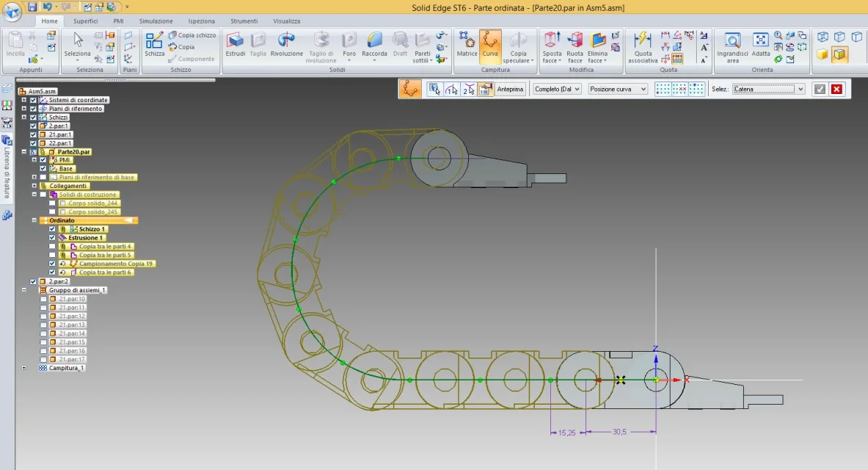Click the Adatta fit view tool
The height and width of the screenshot is (470, 868).
click(761, 44)
